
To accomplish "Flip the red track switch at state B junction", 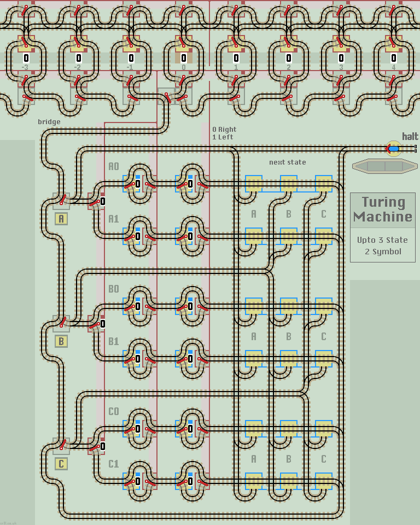I will tap(62, 323).
